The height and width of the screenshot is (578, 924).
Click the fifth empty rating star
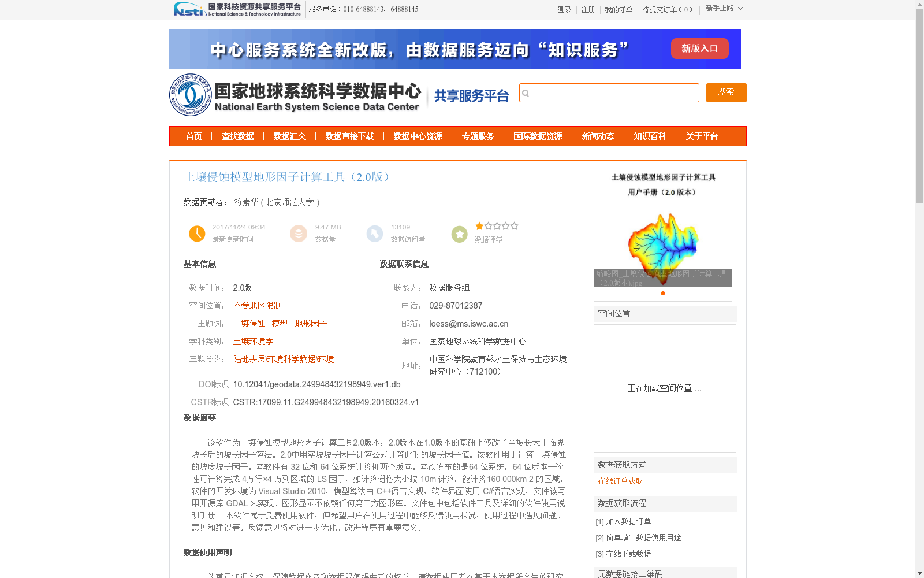(x=514, y=226)
